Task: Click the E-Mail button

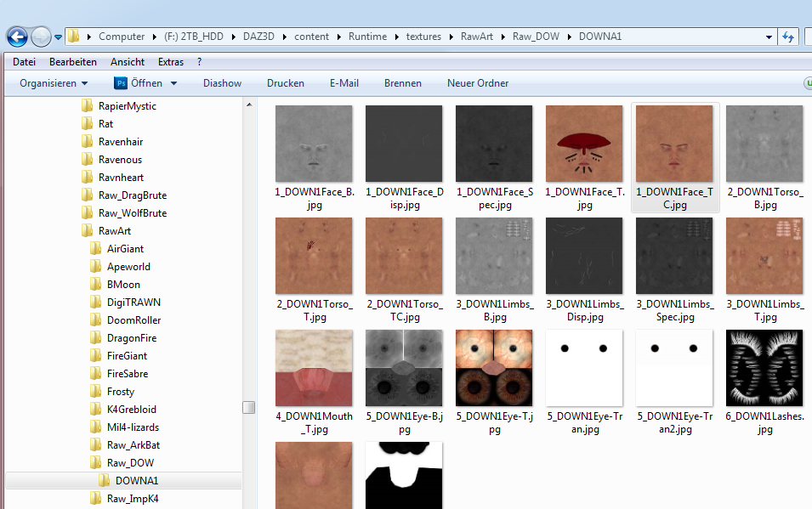Action: 344,83
